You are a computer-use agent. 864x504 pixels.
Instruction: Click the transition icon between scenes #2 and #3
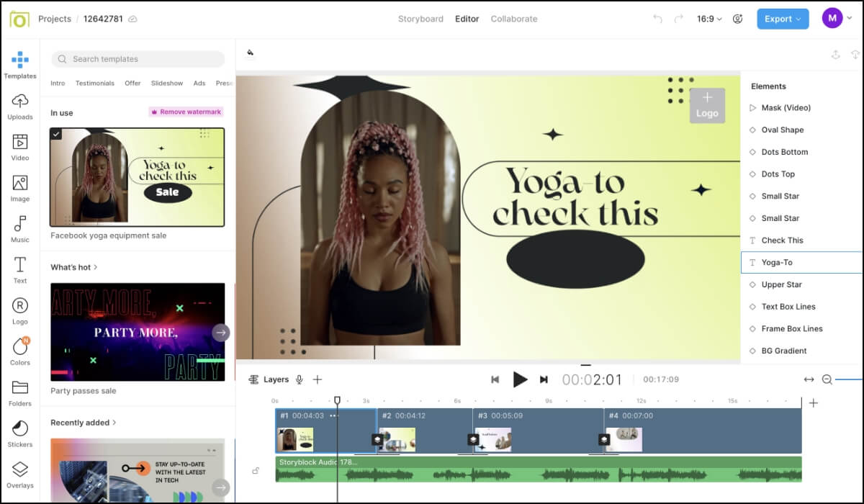tap(473, 439)
